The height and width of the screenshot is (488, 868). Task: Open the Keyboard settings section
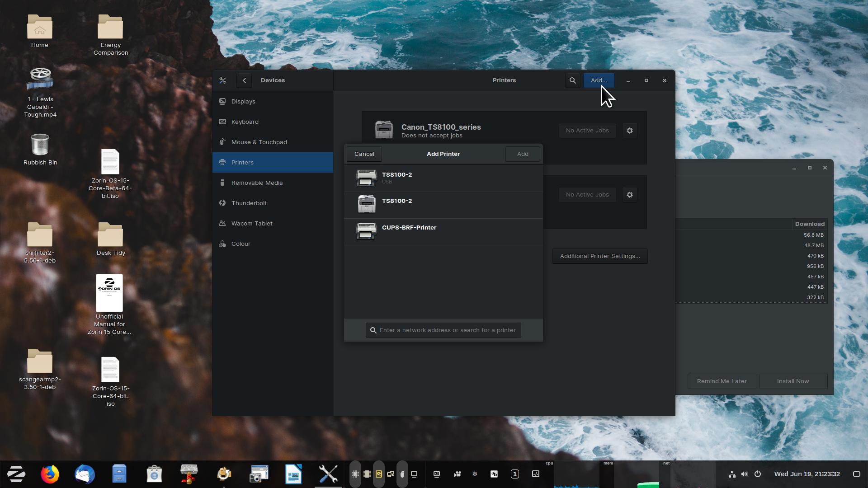245,122
